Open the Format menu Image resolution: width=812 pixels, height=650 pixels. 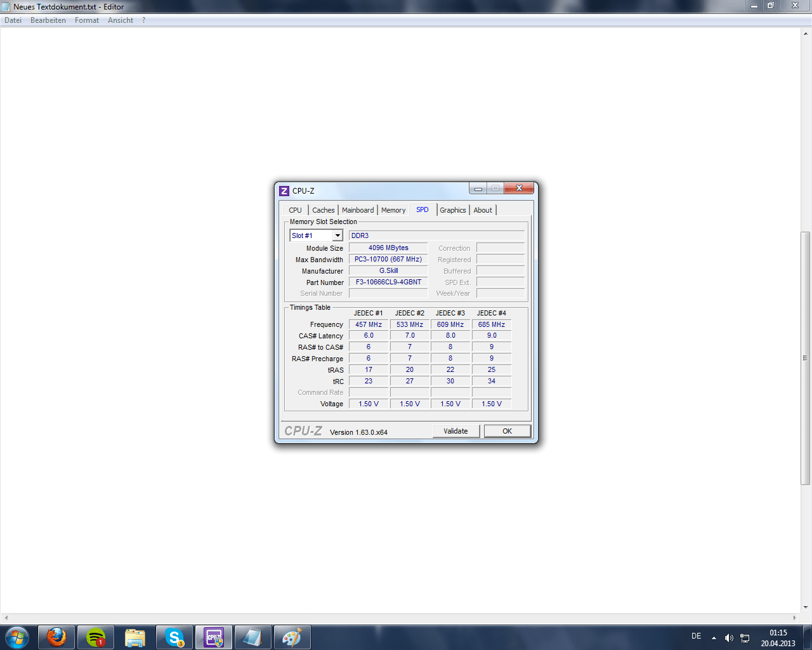pyautogui.click(x=87, y=20)
